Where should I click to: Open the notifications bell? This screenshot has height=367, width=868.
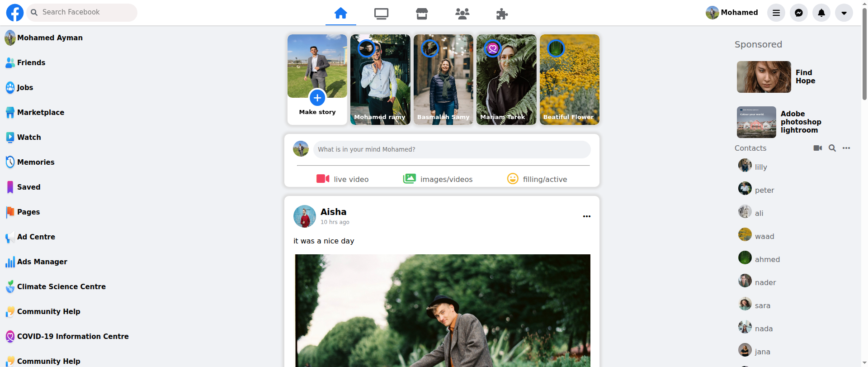coord(821,13)
